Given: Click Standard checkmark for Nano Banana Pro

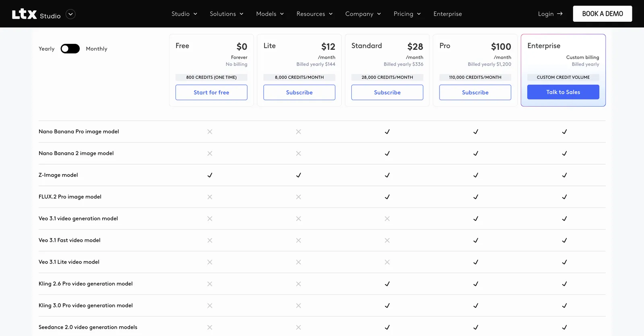Looking at the screenshot, I should coord(387,132).
